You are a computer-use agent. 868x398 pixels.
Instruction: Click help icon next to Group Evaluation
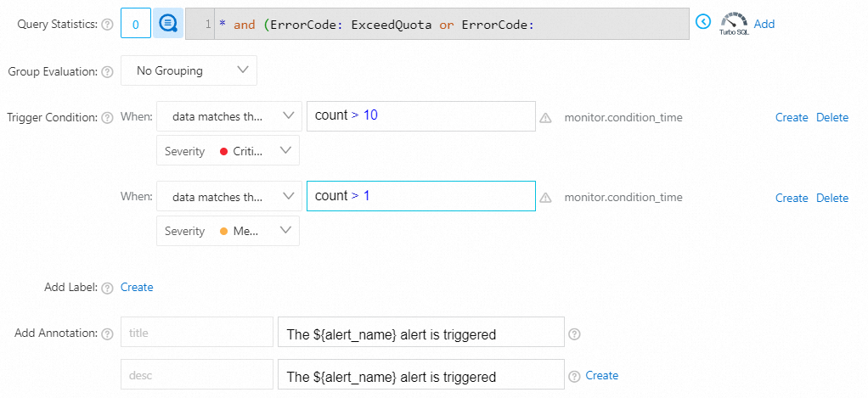[x=107, y=72]
